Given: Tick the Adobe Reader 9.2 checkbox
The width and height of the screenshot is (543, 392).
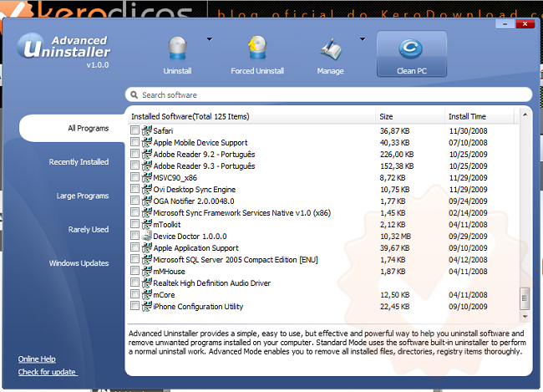Looking at the screenshot, I should tap(134, 154).
